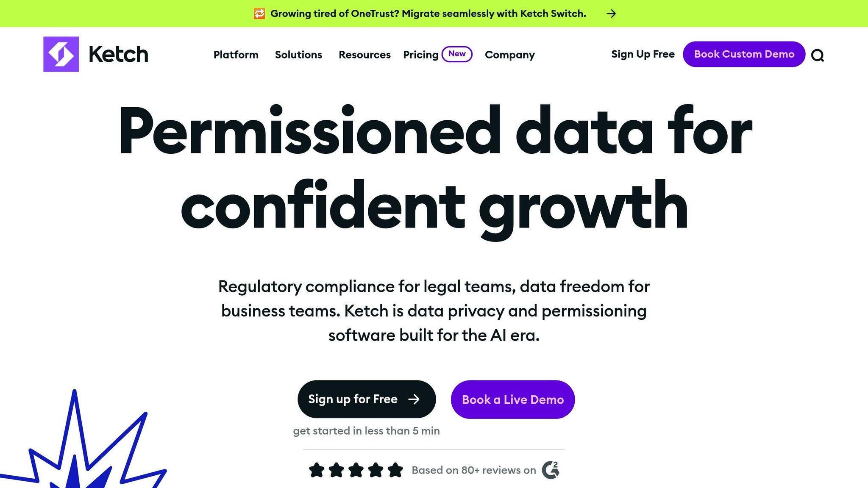Screen dimensions: 868x488
Task: Click the Book Custom Demo button
Action: (x=744, y=54)
